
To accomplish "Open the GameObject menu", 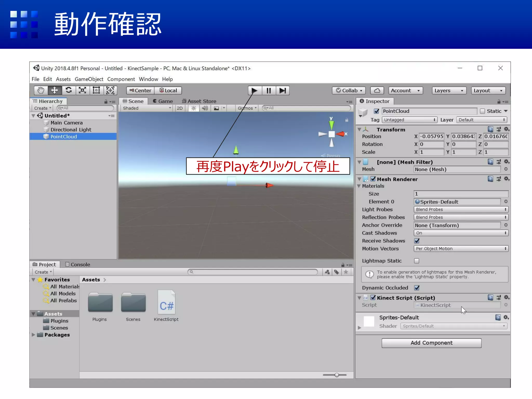I will tap(89, 79).
